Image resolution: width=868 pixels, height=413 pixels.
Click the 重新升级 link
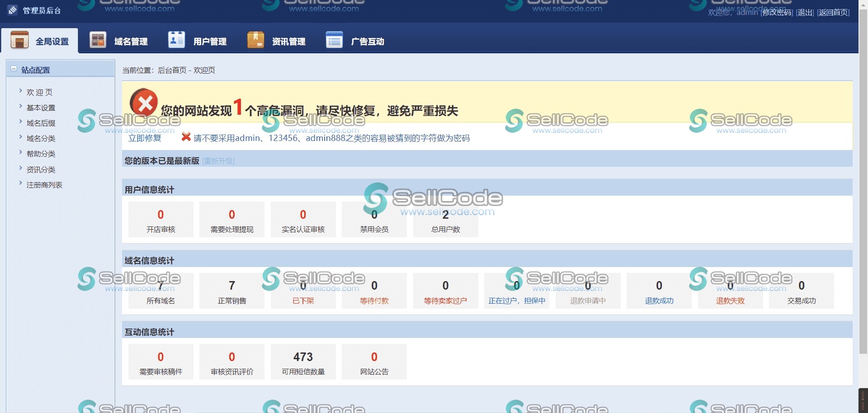click(x=218, y=161)
